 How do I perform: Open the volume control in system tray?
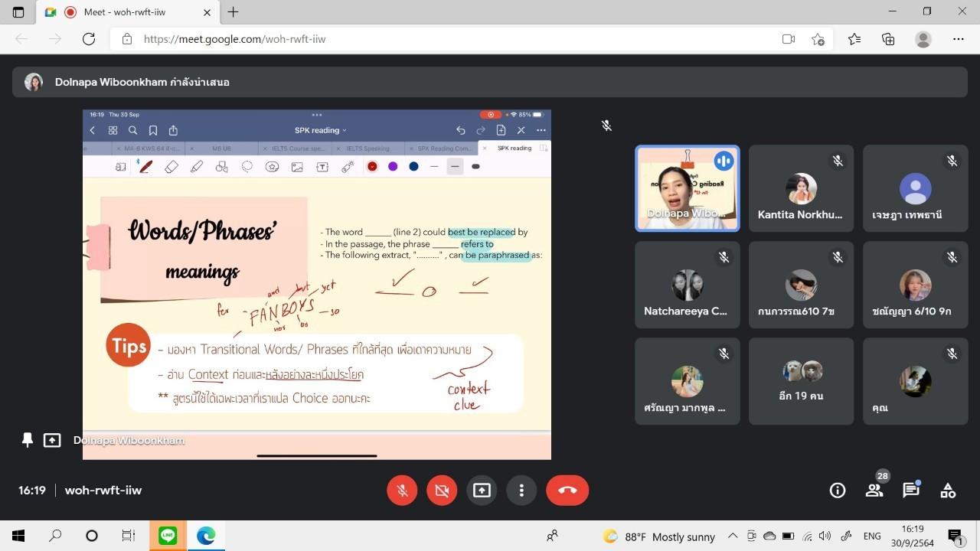(x=825, y=536)
